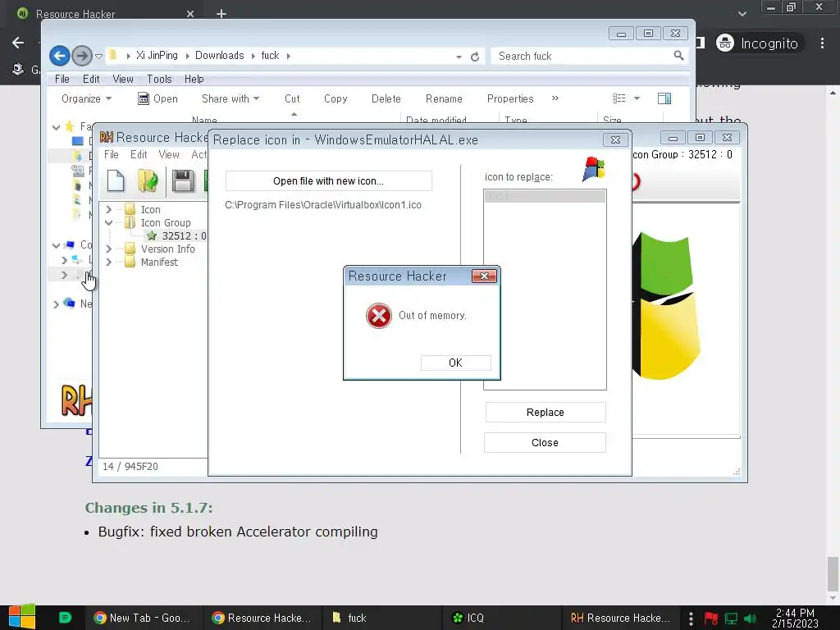This screenshot has height=630, width=840.
Task: Expand the Version Info tree node
Action: (x=109, y=249)
